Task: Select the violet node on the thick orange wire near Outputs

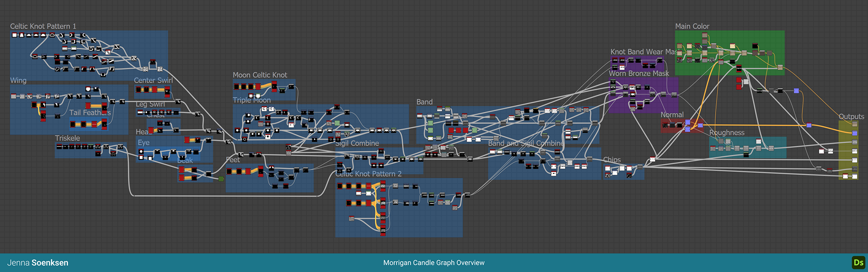Action: click(809, 125)
